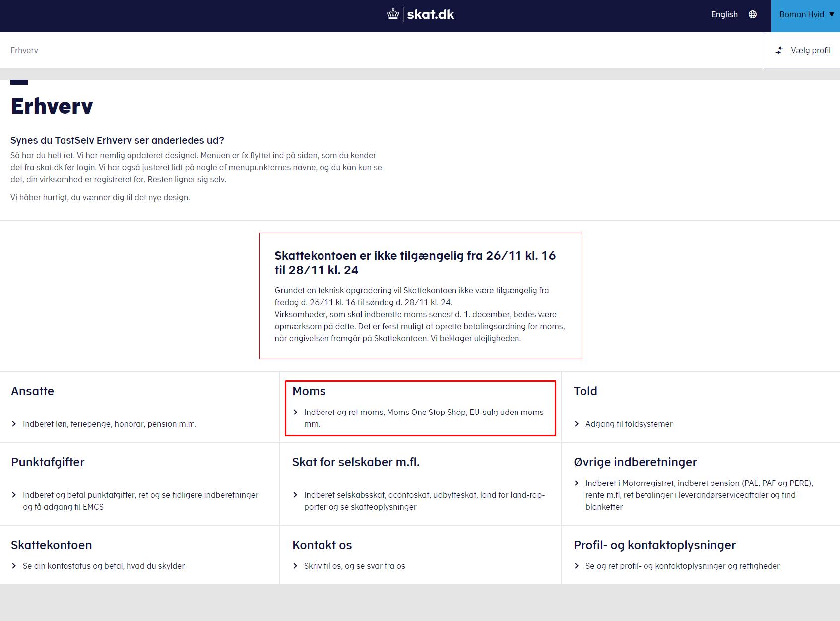
Task: Click chevron before Indberet i Motorregistret
Action: pyautogui.click(x=577, y=483)
